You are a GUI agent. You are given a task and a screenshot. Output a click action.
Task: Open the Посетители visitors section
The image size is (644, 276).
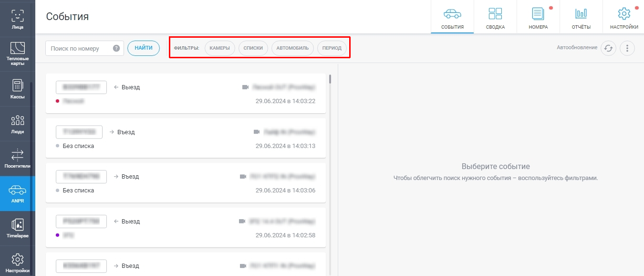(x=17, y=159)
